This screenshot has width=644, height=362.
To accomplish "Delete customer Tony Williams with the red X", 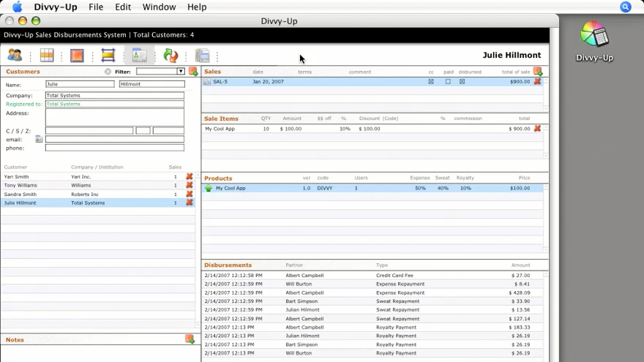I will pos(190,185).
